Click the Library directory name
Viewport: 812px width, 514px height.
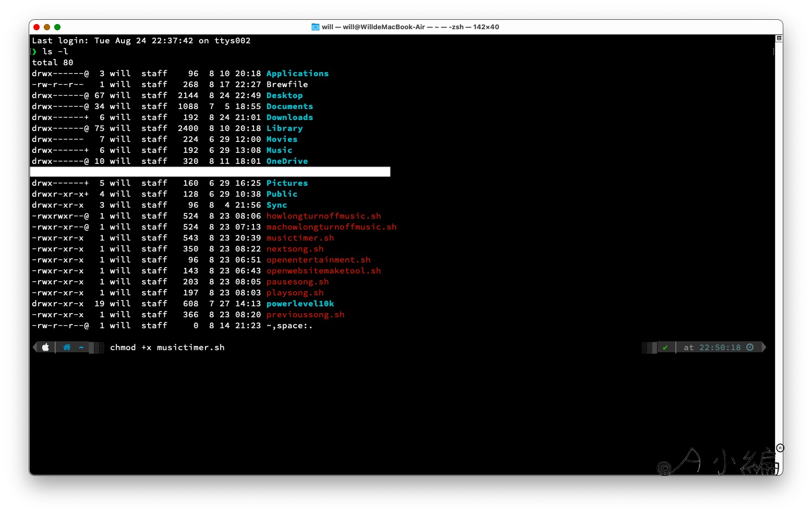tap(284, 128)
